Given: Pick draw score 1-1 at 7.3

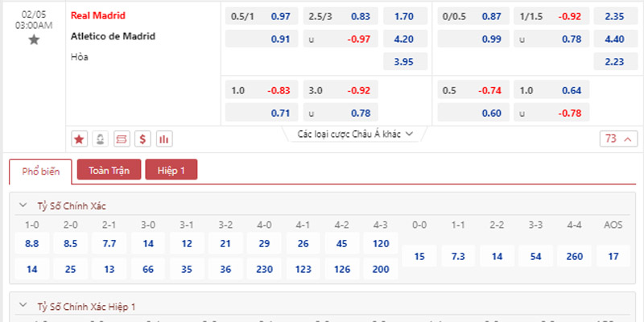Looking at the screenshot, I should (x=458, y=256).
